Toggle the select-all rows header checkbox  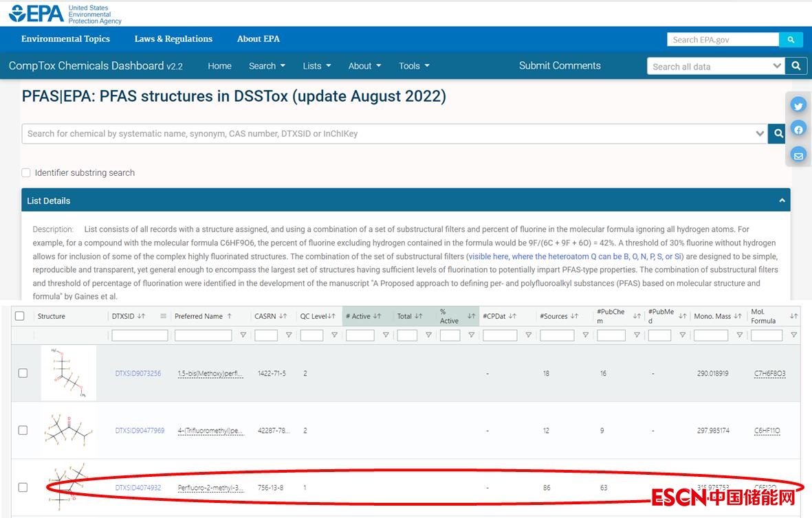coord(20,316)
